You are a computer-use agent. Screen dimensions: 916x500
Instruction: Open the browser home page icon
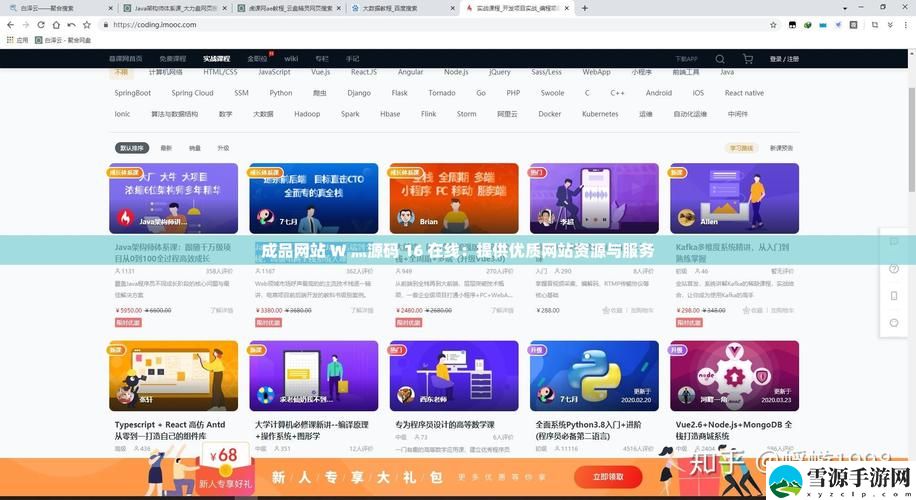point(56,25)
